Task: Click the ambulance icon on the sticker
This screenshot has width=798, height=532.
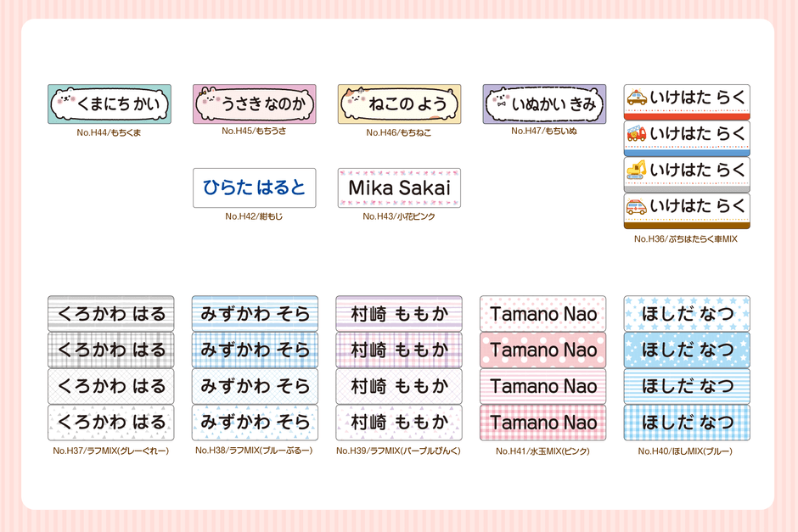Action: coord(637,206)
